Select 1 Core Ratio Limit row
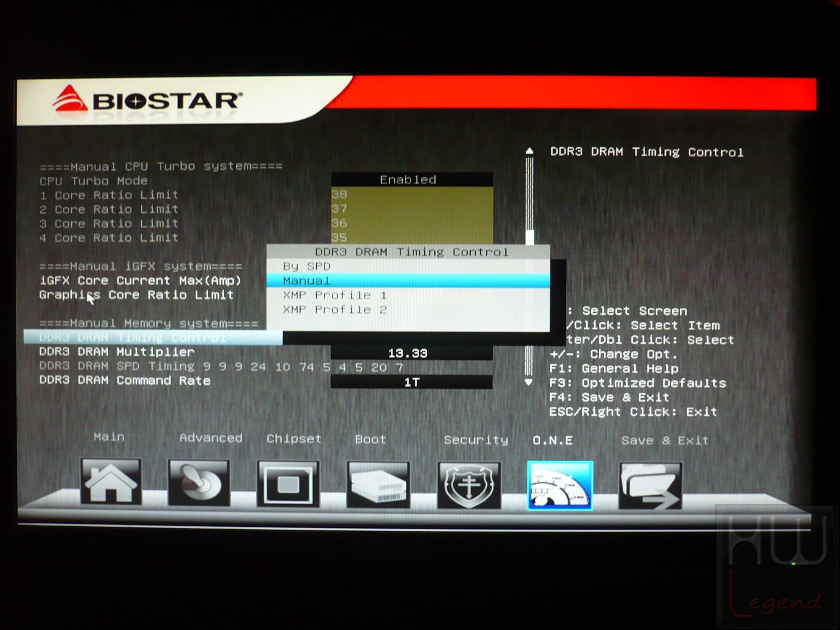 point(109,195)
